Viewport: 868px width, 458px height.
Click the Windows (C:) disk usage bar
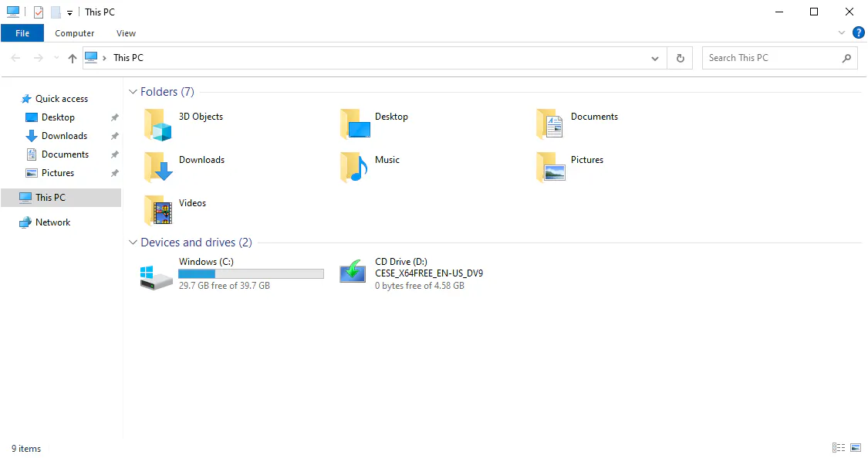pos(251,273)
